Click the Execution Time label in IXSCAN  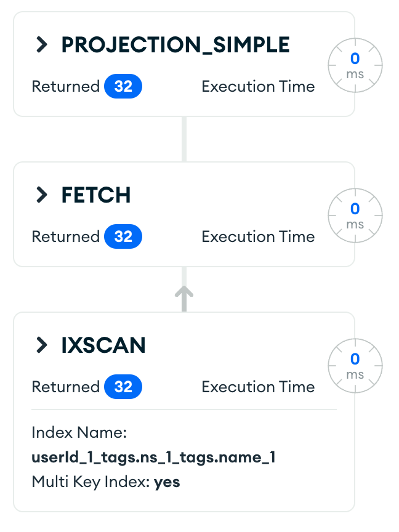pos(258,387)
